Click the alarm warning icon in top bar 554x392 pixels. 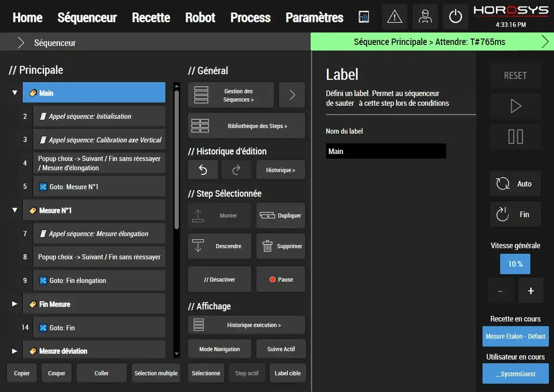[394, 16]
